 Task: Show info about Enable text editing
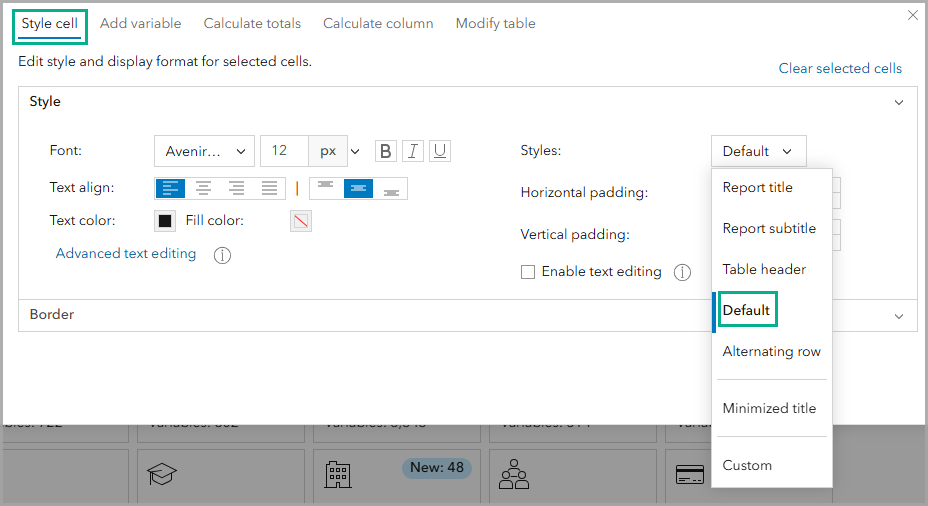682,272
